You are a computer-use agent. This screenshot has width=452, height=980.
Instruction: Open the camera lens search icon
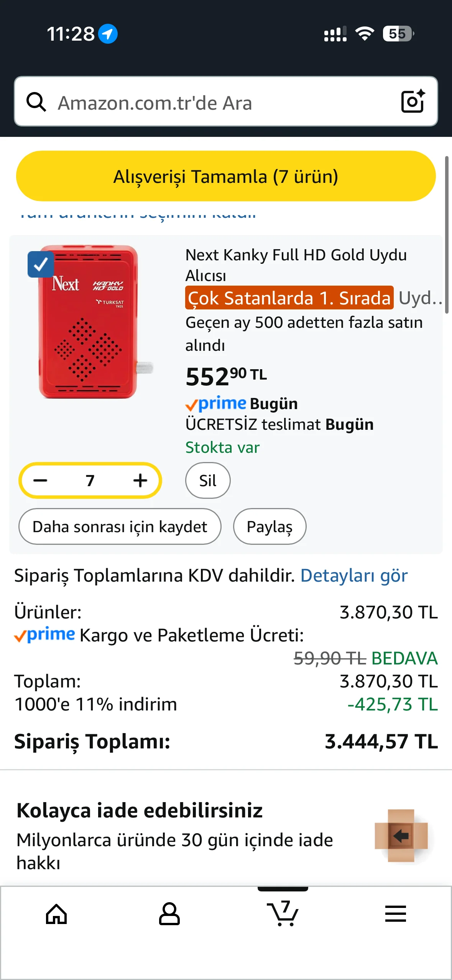pos(413,101)
